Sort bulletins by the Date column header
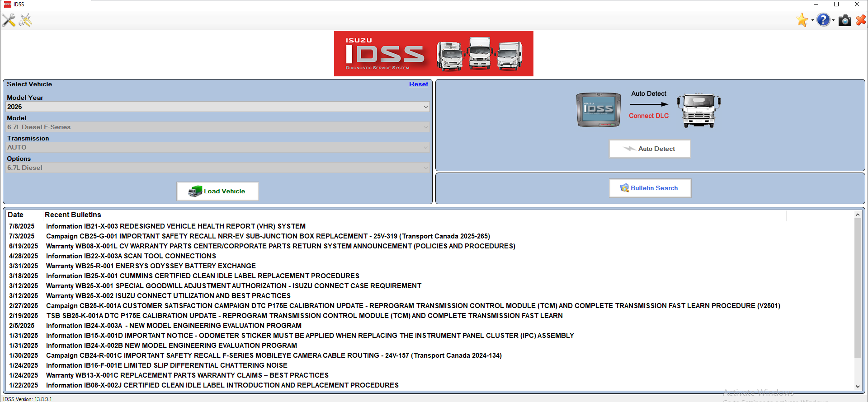 pyautogui.click(x=15, y=215)
